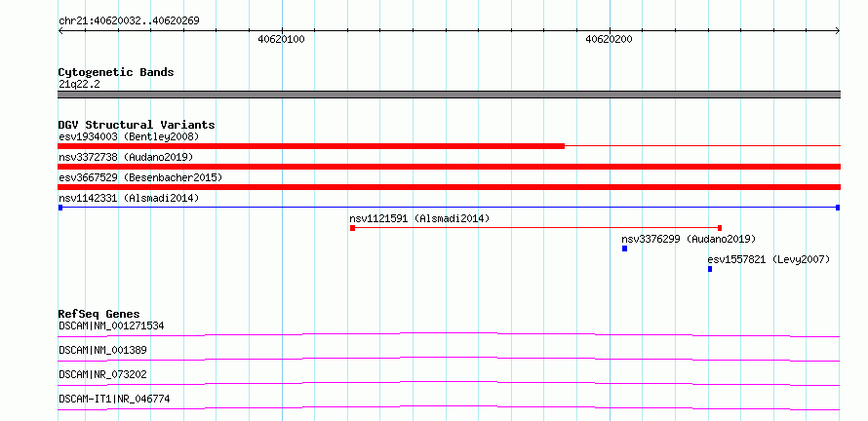The image size is (868, 421).
Task: Click the DSCAM|NM_001389 gene label
Action: tap(102, 350)
